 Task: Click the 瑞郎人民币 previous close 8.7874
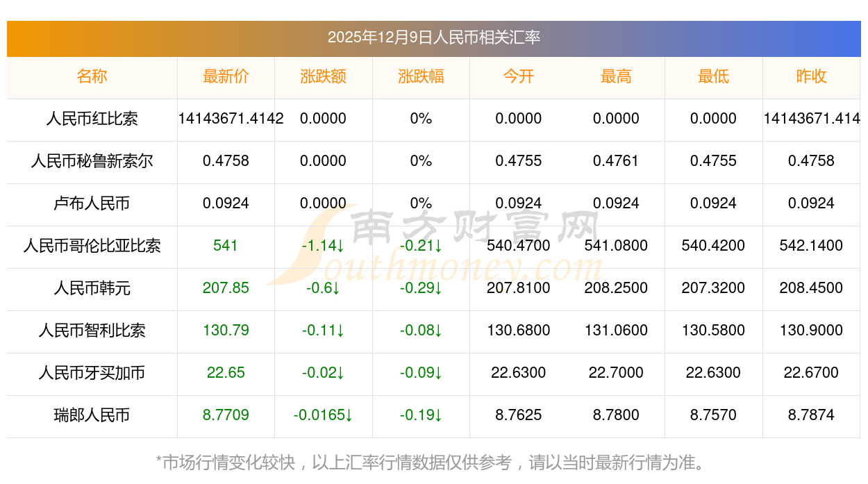811,415
